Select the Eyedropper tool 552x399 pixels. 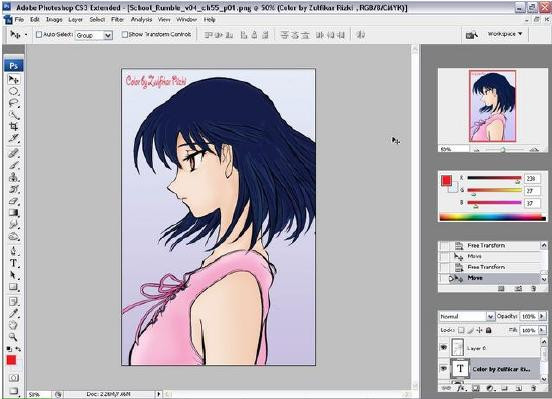click(x=13, y=313)
